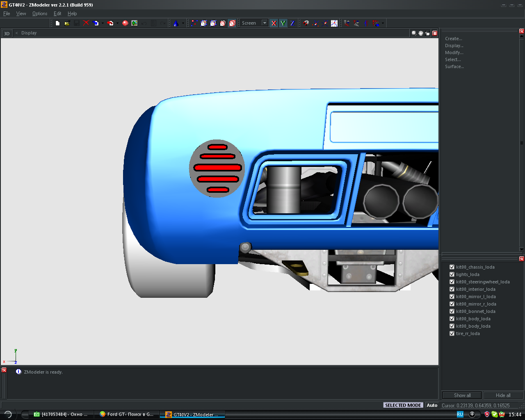This screenshot has height=420, width=525.
Task: Toggle the X axis button
Action: [x=274, y=23]
